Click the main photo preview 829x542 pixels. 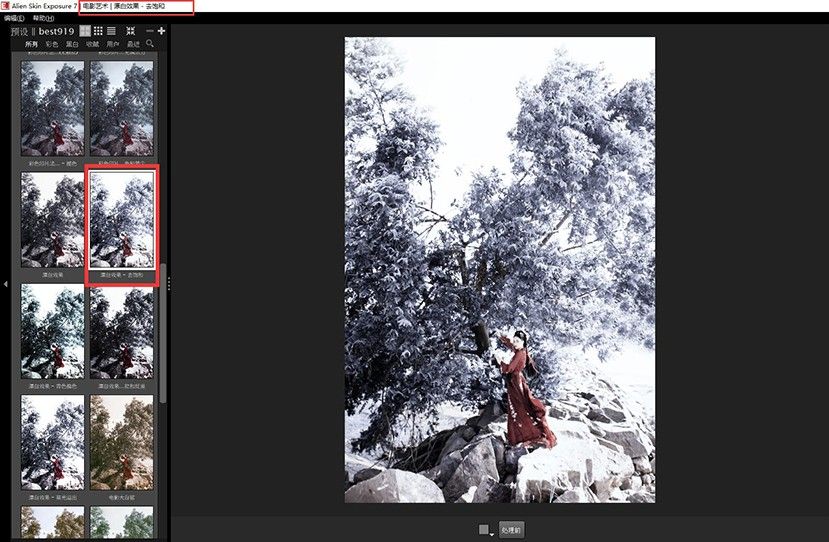500,270
